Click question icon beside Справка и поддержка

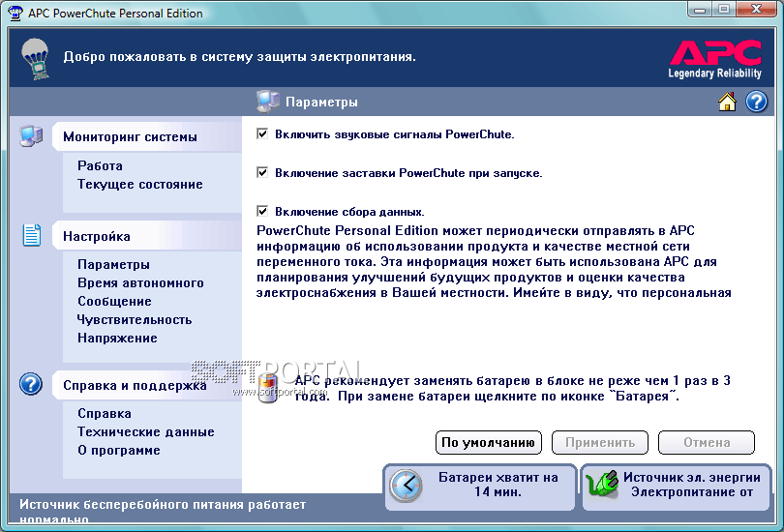[x=31, y=384]
